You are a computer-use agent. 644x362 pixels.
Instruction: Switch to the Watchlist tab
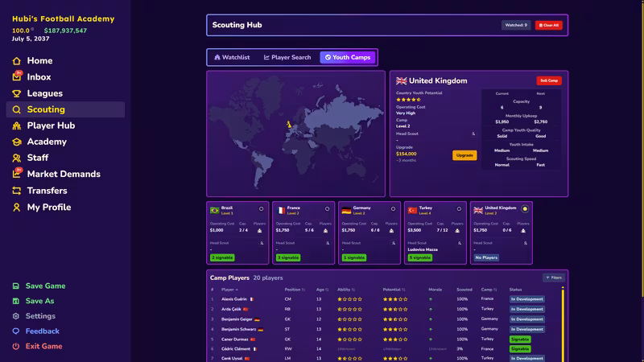[232, 57]
